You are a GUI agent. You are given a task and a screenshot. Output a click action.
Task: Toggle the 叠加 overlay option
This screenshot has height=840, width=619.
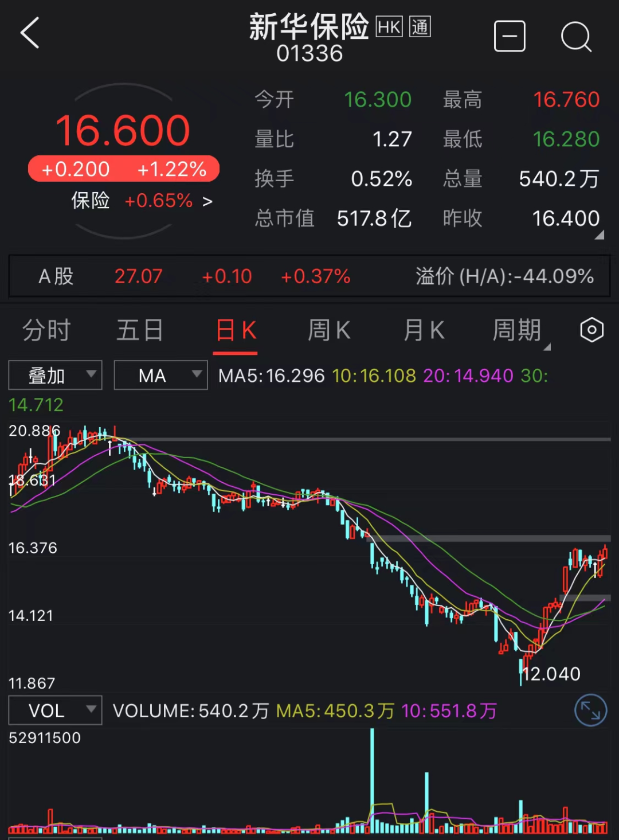46,375
